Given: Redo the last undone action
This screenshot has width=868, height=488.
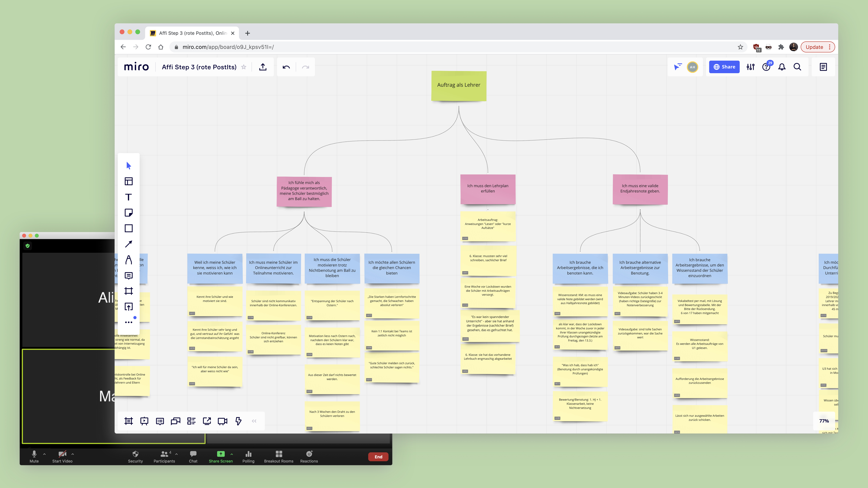Looking at the screenshot, I should (305, 67).
